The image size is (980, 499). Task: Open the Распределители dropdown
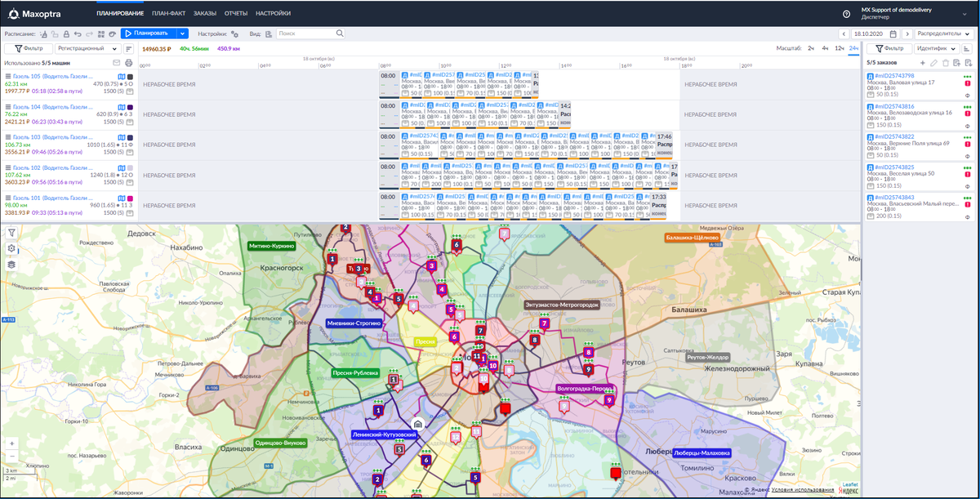[x=944, y=33]
